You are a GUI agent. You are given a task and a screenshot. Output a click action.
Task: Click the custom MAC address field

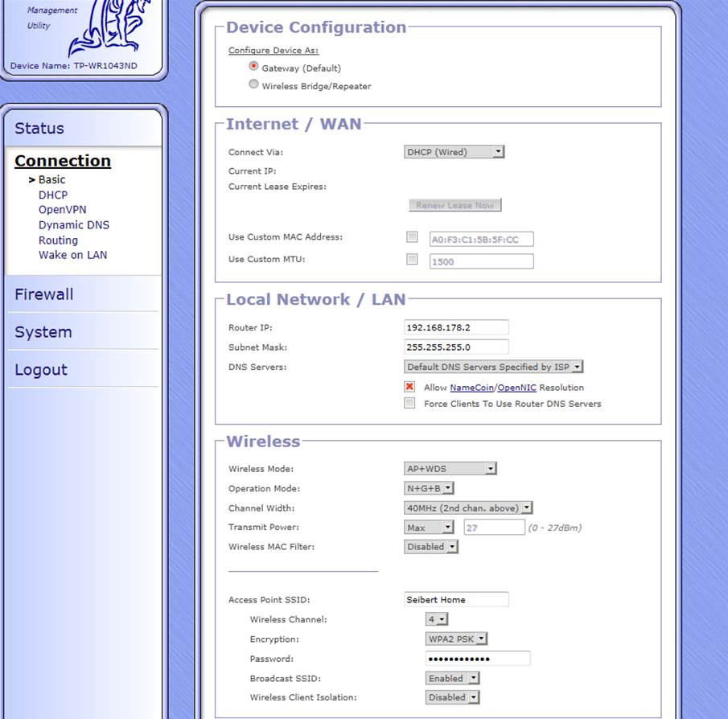coord(482,239)
